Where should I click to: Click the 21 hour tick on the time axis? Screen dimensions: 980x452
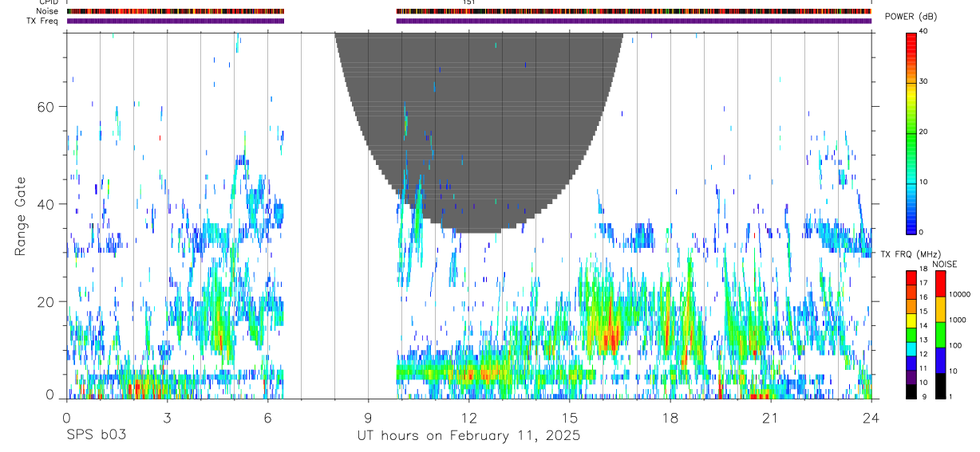pos(770,418)
